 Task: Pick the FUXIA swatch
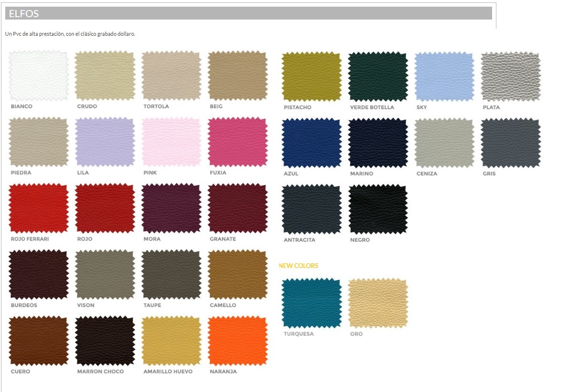[x=238, y=142]
